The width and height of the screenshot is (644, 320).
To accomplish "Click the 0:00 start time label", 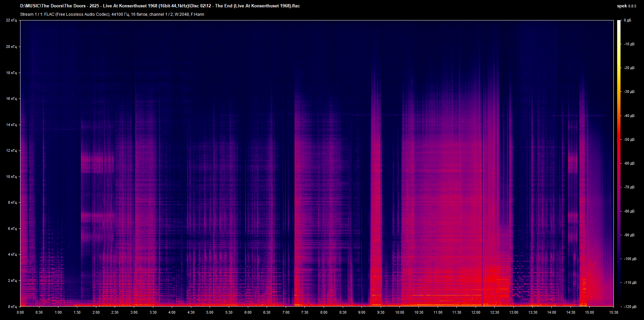I will click(x=20, y=312).
